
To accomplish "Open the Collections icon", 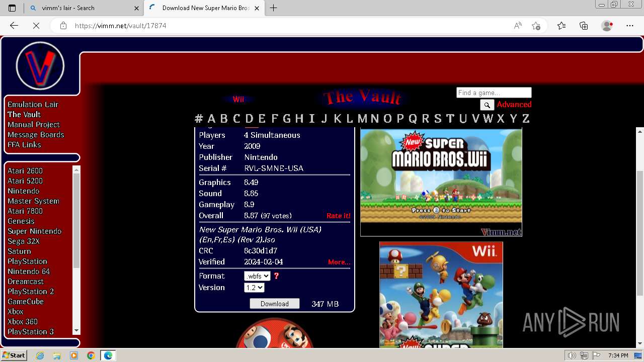I will [x=584, y=26].
